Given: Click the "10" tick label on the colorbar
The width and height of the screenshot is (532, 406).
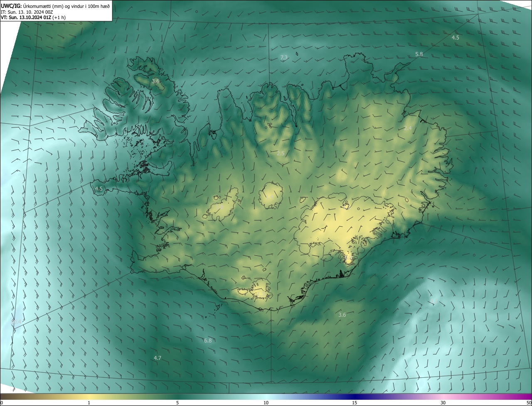Looking at the screenshot, I should tap(266, 403).
